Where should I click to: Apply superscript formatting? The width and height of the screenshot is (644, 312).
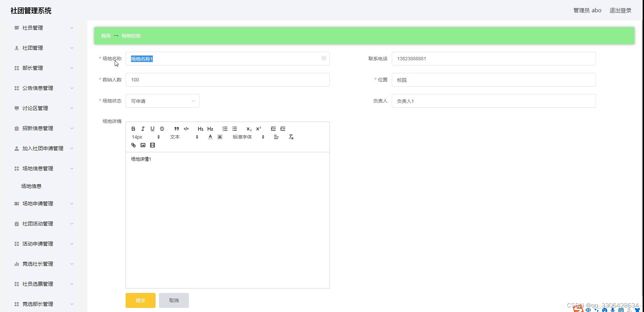258,129
